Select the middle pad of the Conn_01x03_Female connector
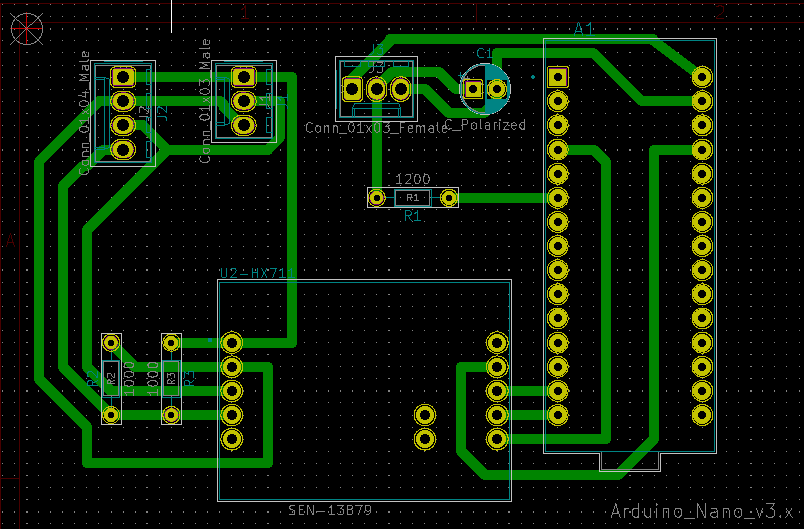 [377, 89]
